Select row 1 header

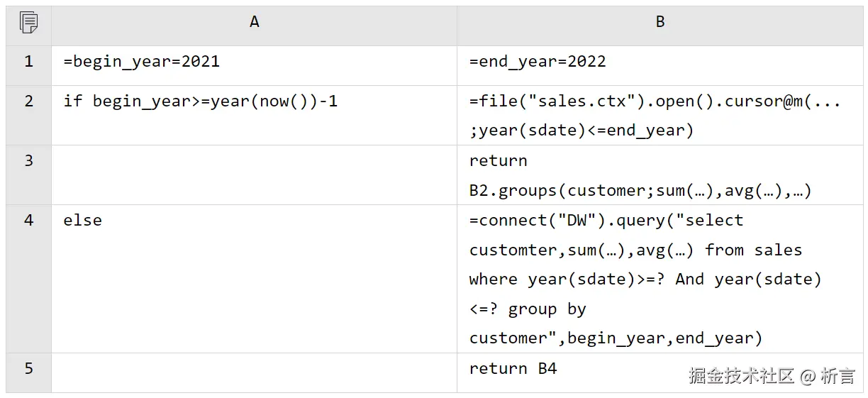[x=29, y=62]
